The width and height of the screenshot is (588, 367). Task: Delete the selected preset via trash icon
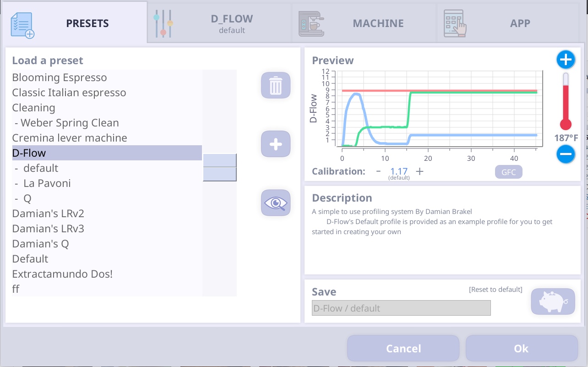tap(275, 85)
